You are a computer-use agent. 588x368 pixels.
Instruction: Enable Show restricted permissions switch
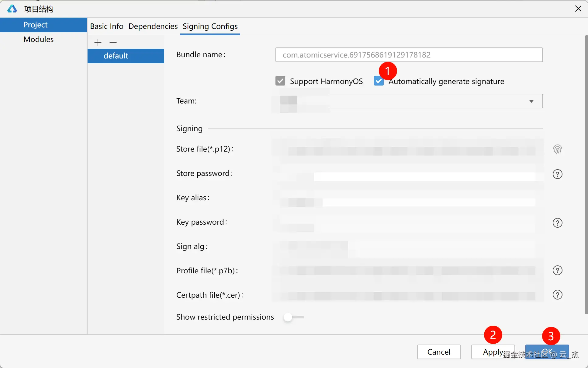[x=293, y=317]
